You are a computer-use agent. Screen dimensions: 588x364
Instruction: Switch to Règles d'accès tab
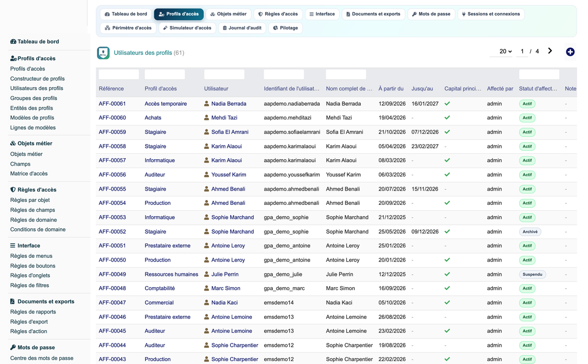[278, 14]
